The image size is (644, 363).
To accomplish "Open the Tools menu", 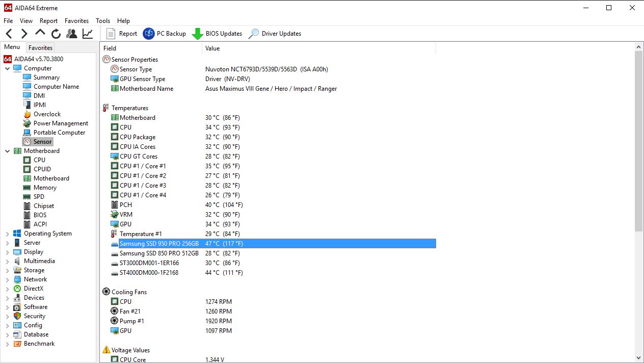I will pyautogui.click(x=103, y=21).
